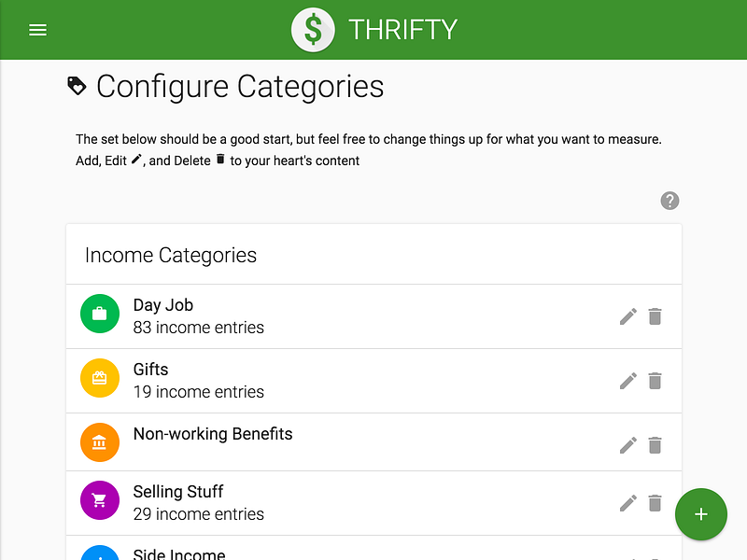Edit the Gifts category with the pencil icon
This screenshot has width=747, height=560.
point(627,381)
